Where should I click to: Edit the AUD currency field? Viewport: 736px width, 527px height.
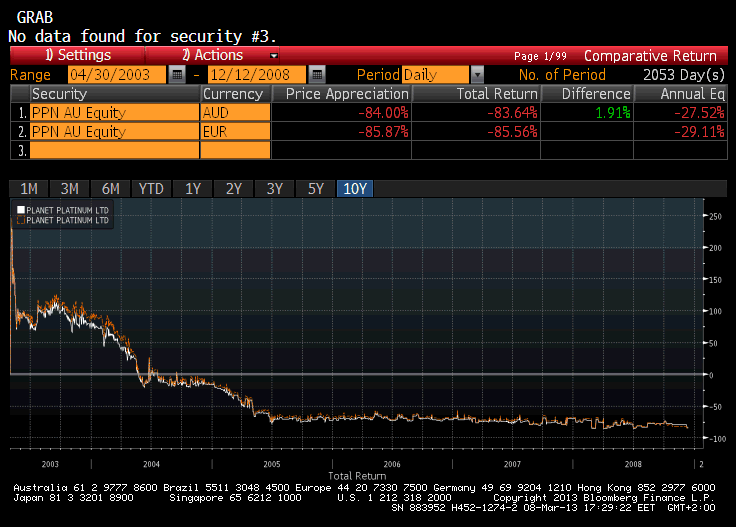[x=235, y=113]
